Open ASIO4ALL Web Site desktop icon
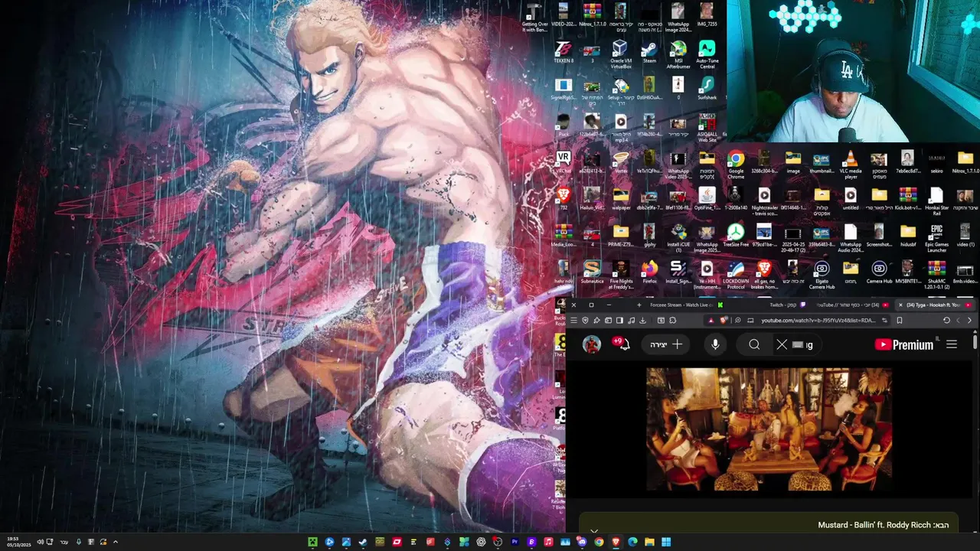This screenshot has height=551, width=980. pos(707,127)
